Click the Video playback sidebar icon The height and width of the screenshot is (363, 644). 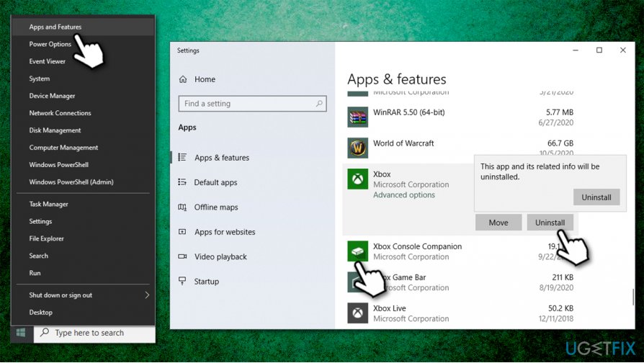[x=182, y=256]
